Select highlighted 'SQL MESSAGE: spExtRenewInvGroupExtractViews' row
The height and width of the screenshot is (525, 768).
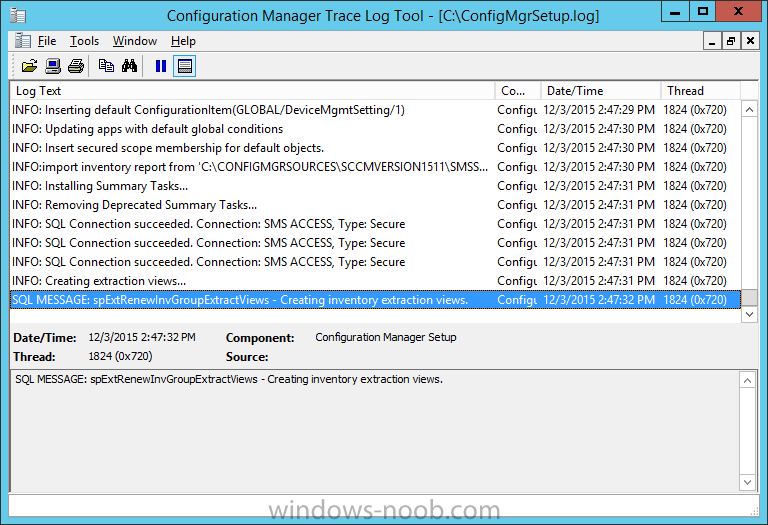(375, 300)
